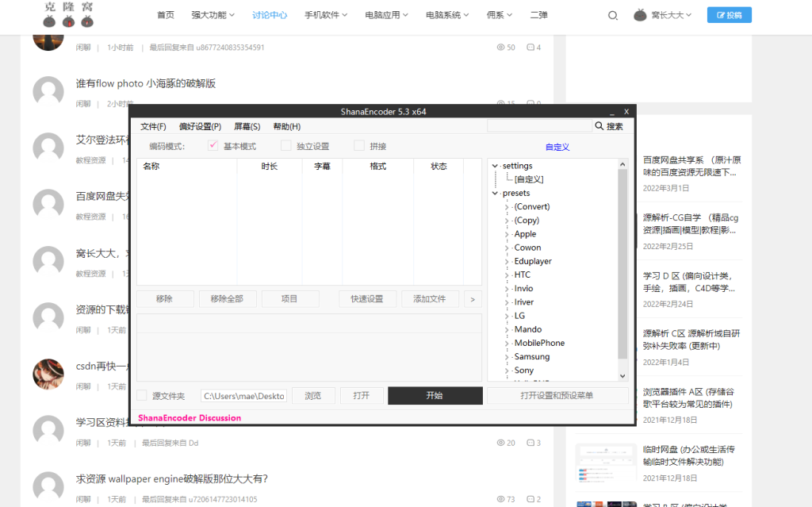Open the website search magnifier icon

[613, 16]
